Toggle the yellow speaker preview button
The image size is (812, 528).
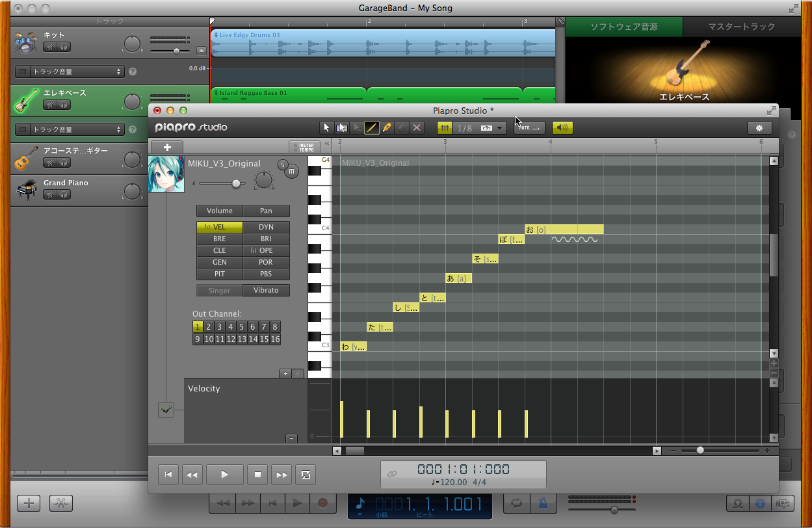(x=562, y=127)
